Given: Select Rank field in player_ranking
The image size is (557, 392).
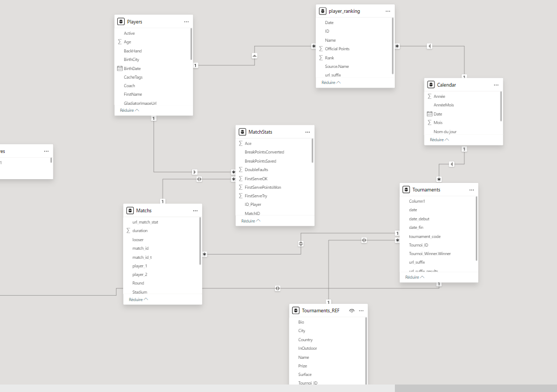Looking at the screenshot, I should pyautogui.click(x=329, y=58).
